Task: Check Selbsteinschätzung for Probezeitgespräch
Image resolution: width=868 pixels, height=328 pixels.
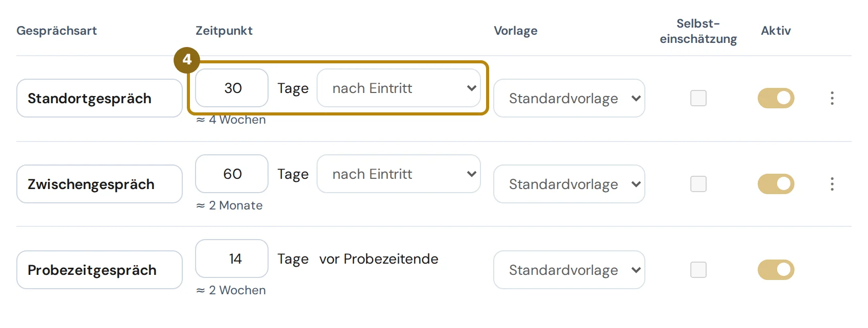Action: 698,270
